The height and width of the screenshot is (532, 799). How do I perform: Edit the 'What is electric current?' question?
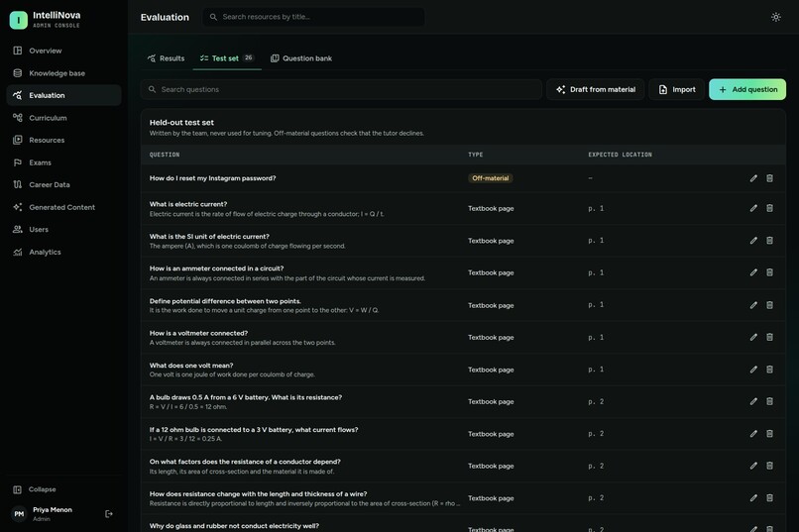click(753, 208)
